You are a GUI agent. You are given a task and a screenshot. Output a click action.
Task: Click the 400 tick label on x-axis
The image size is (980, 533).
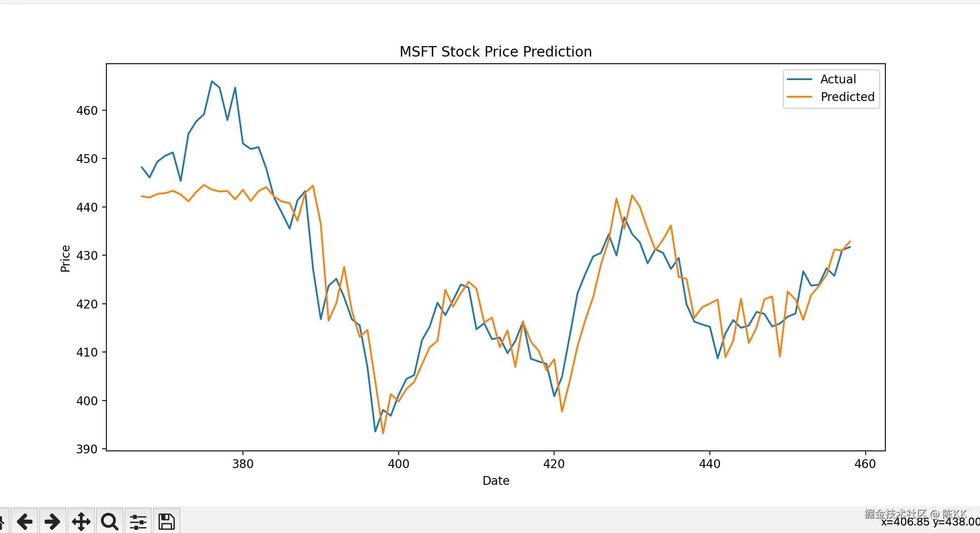pyautogui.click(x=398, y=464)
